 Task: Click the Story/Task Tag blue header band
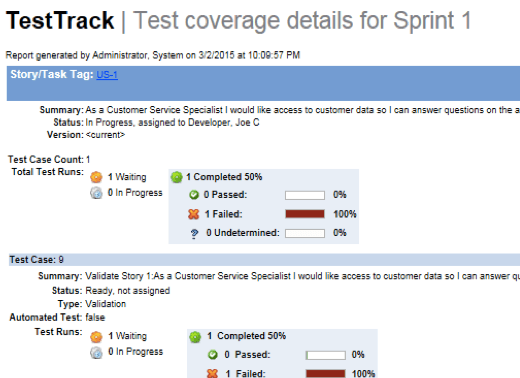(263, 83)
